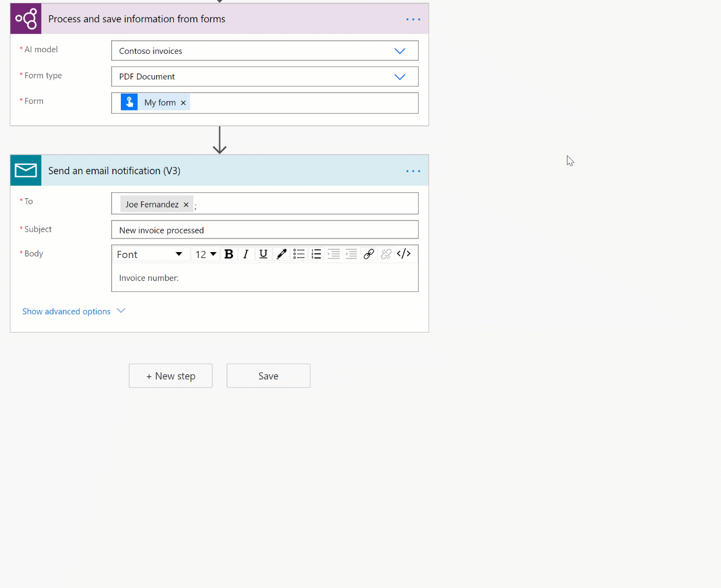Open the font size dropdown
721x588 pixels.
pos(205,254)
